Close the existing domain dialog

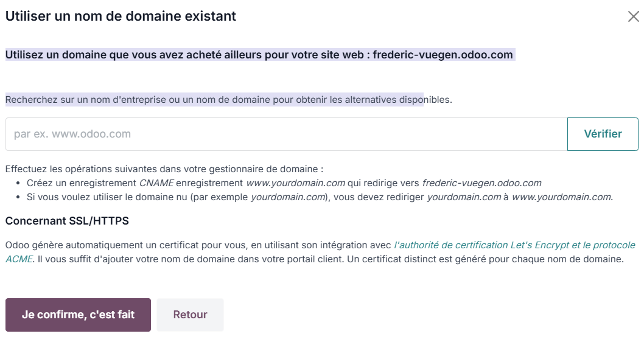[633, 16]
